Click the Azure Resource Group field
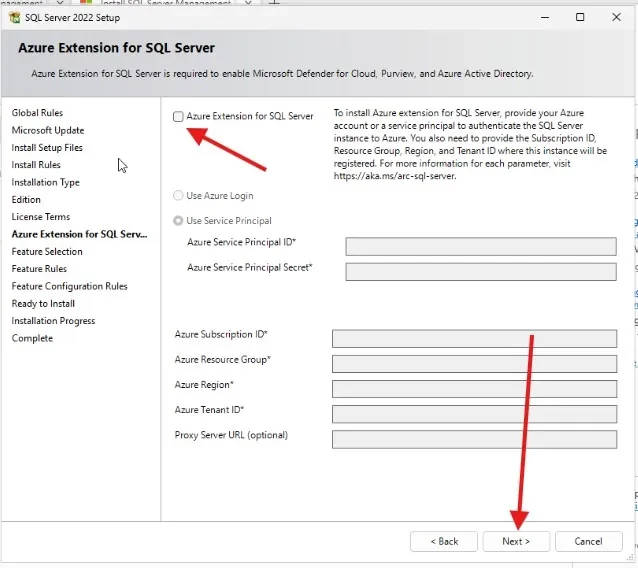This screenshot has height=568, width=638. click(474, 363)
